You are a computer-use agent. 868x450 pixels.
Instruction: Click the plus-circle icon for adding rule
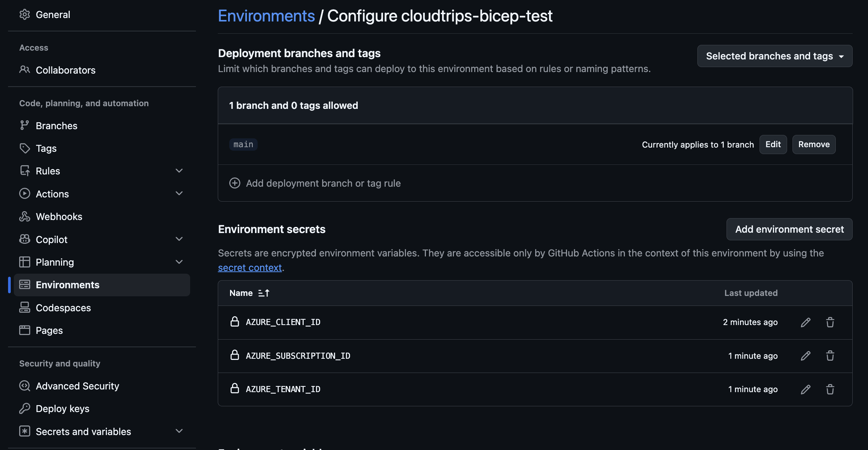point(235,183)
